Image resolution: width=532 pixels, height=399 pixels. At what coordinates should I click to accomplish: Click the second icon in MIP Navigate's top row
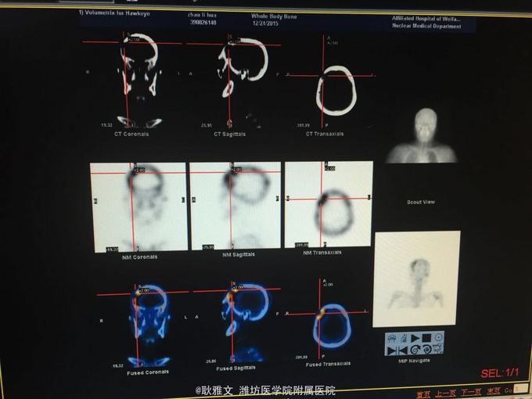403,339
